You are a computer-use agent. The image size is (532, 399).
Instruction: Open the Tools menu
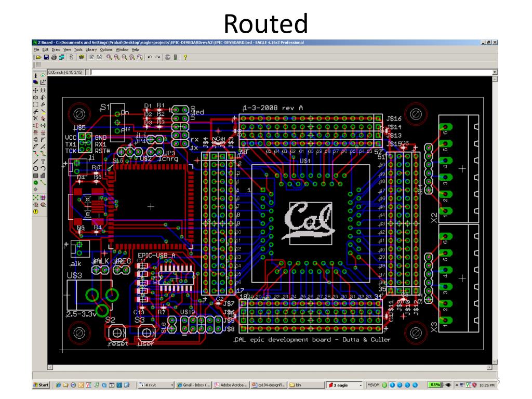(78, 49)
